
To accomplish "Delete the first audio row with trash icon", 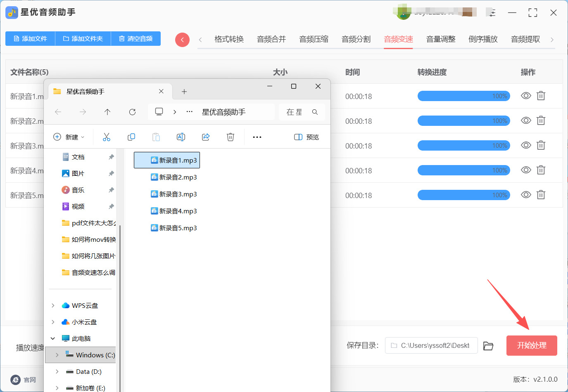I will pyautogui.click(x=541, y=96).
